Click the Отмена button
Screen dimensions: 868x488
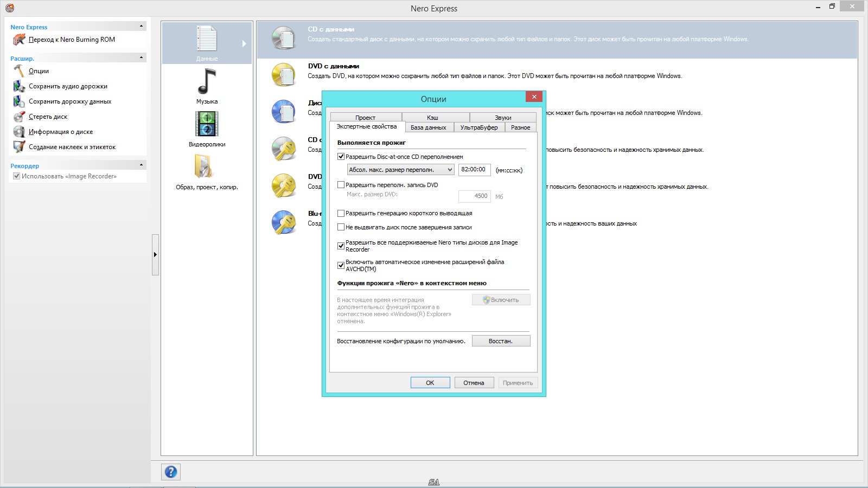tap(474, 383)
